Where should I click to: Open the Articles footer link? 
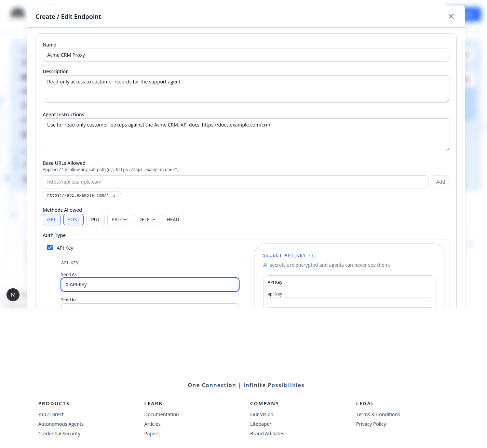coord(152,424)
